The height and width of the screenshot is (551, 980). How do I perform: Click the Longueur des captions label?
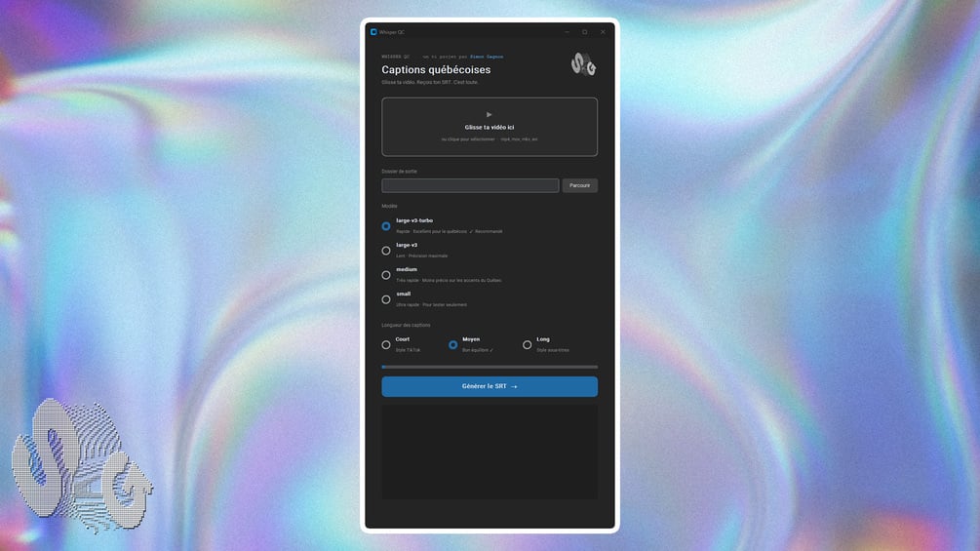click(406, 326)
